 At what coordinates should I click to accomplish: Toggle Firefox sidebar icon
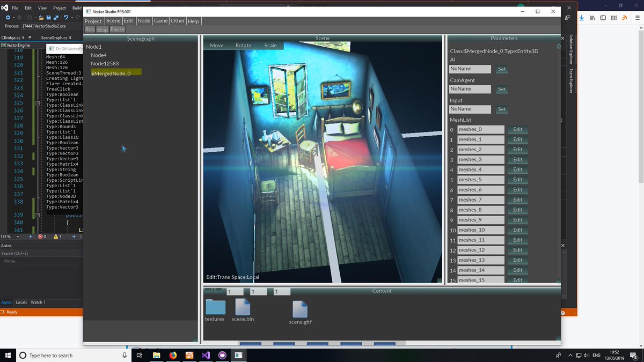click(x=603, y=18)
